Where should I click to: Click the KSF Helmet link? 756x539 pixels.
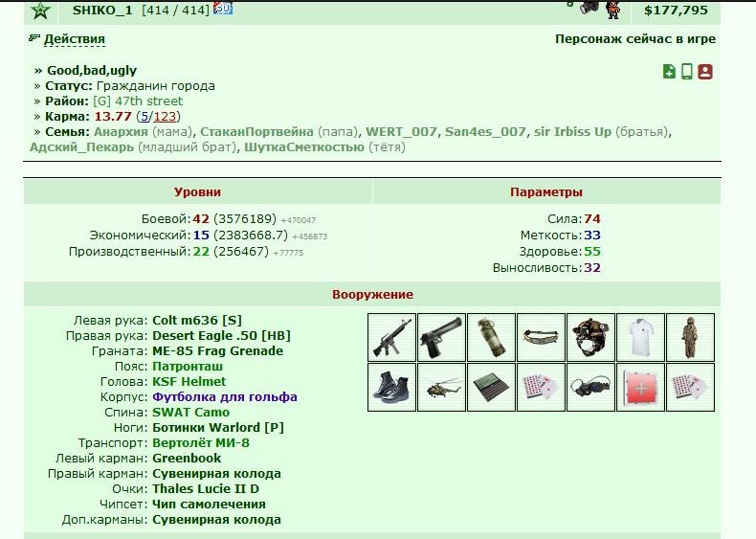(x=189, y=382)
